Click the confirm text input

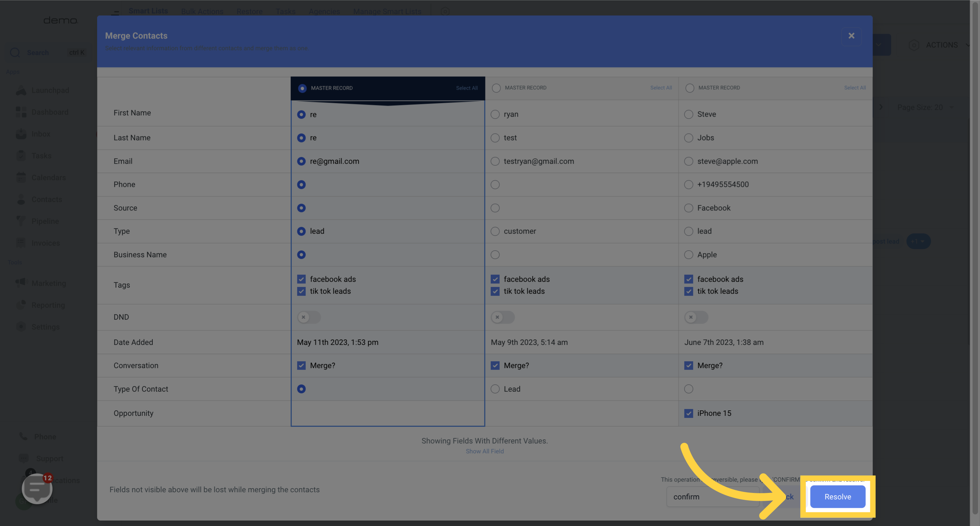(x=712, y=497)
